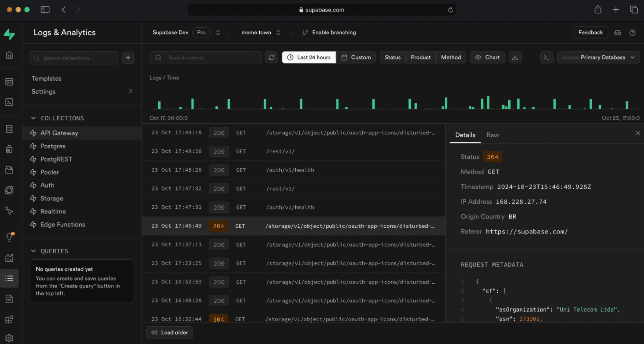Open the Supabase Dev organization switcher

[x=218, y=33]
